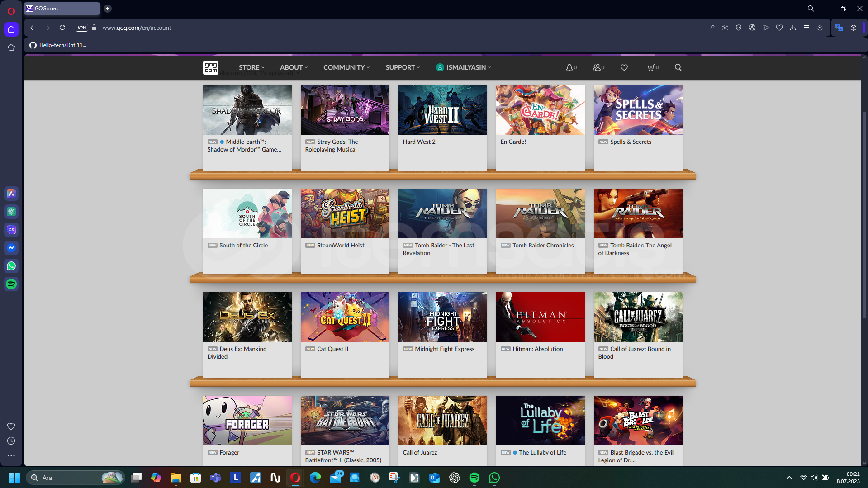Go back to previous page
Image resolution: width=868 pixels, height=488 pixels.
coord(32,28)
